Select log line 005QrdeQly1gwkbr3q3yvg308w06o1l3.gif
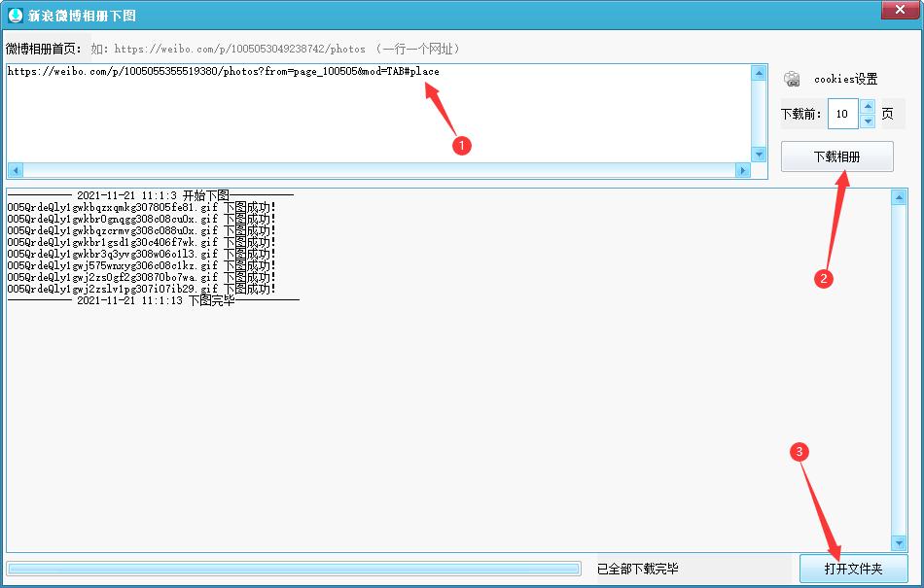 pos(141,255)
